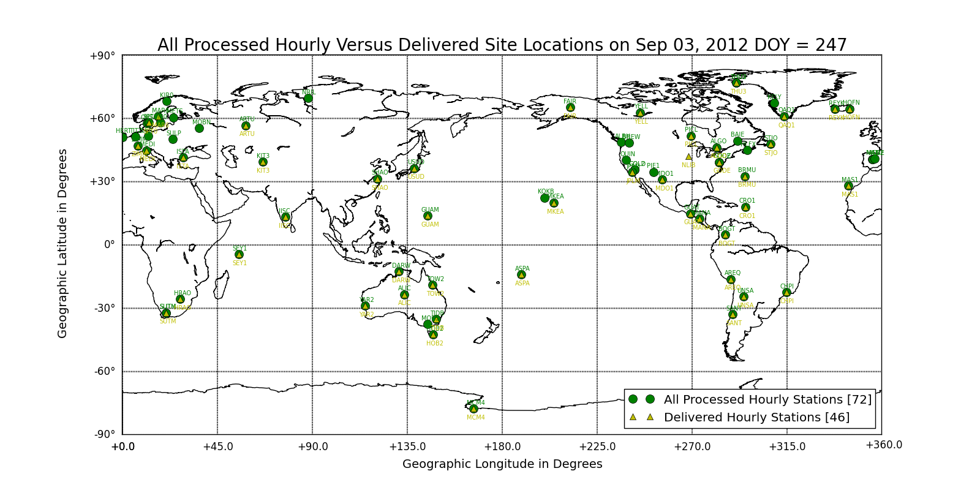980x490 pixels.
Task: Select the CRO1 station marker
Action: (x=745, y=208)
